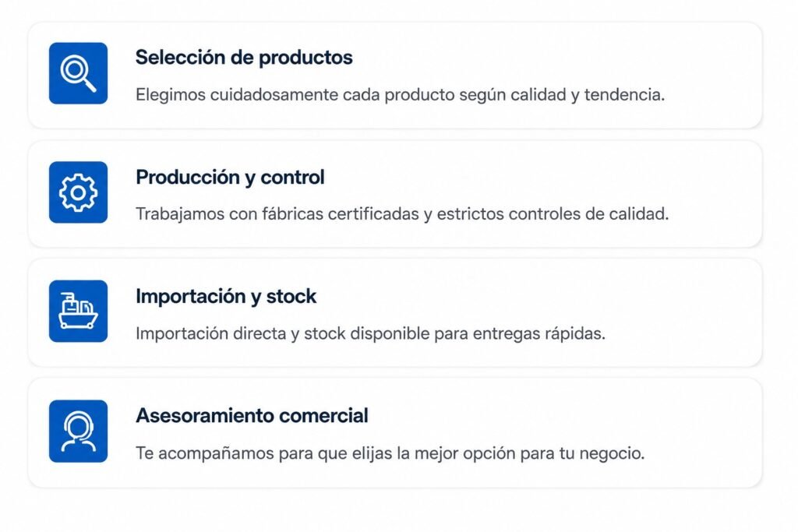Click the 'Elegimos cuidadosamente cada producto' description
Viewport: 798px width, 532px height.
pyautogui.click(x=400, y=95)
